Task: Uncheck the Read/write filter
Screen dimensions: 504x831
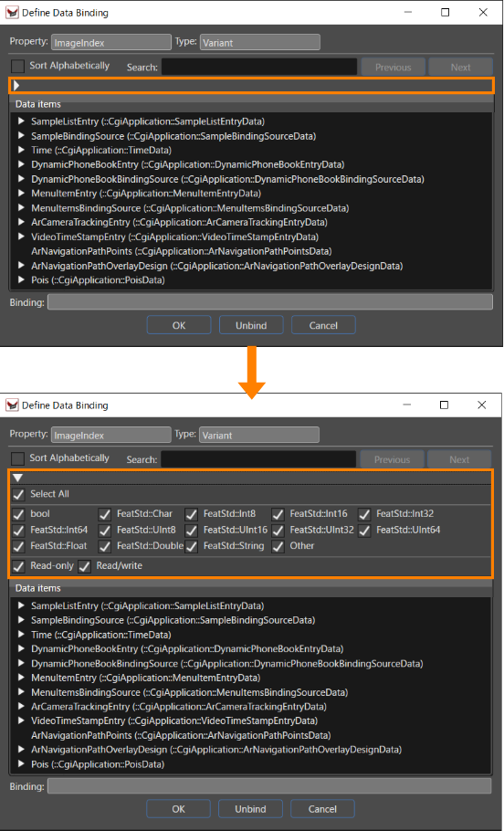Action: point(84,566)
